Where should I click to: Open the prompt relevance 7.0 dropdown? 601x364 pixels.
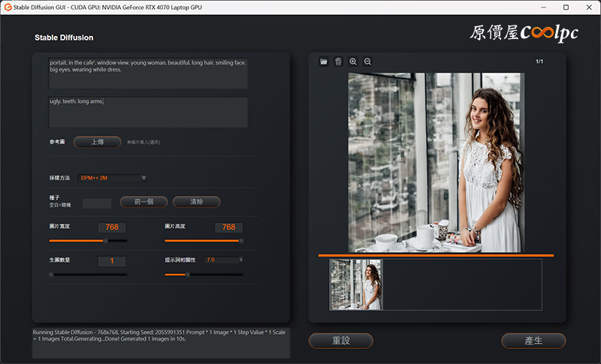click(x=241, y=260)
